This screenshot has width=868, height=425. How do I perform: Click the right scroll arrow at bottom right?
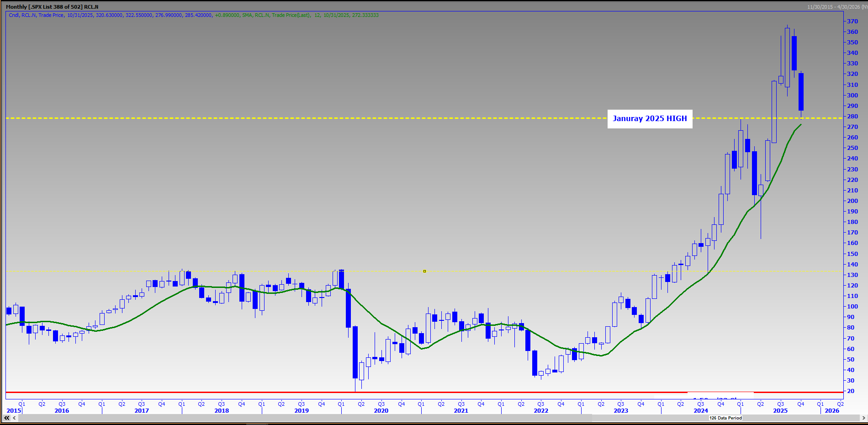click(x=863, y=418)
